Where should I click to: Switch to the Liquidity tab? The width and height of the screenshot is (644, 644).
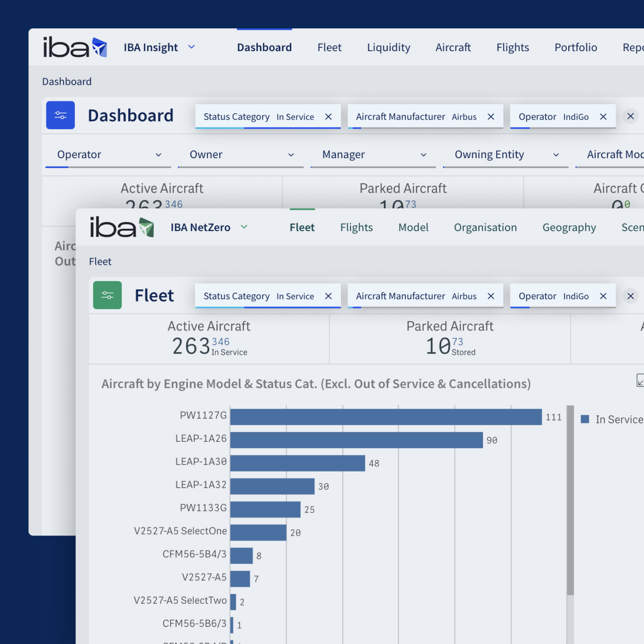[388, 47]
